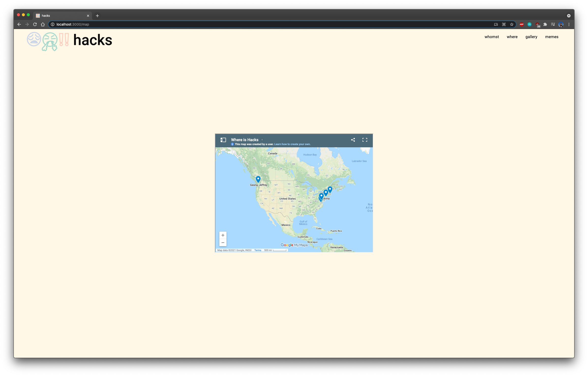Share the Where is Hacks map
Viewport: 588px width, 376px height.
(x=353, y=140)
